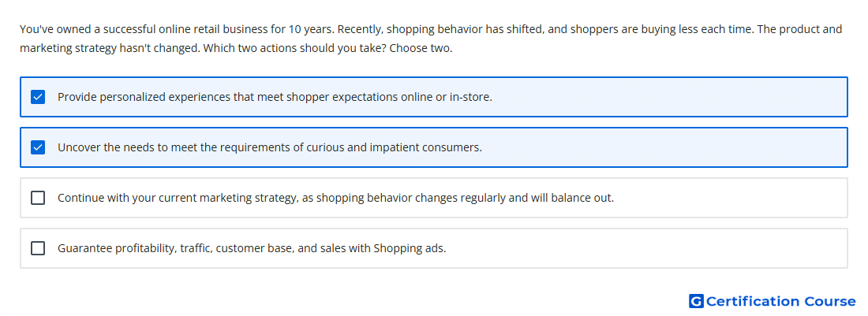Click the blue G logo icon
This screenshot has width=868, height=316.
tap(696, 301)
